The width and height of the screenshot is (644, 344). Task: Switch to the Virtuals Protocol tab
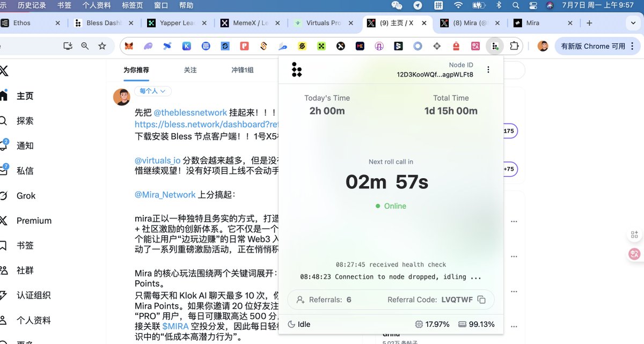coord(323,23)
